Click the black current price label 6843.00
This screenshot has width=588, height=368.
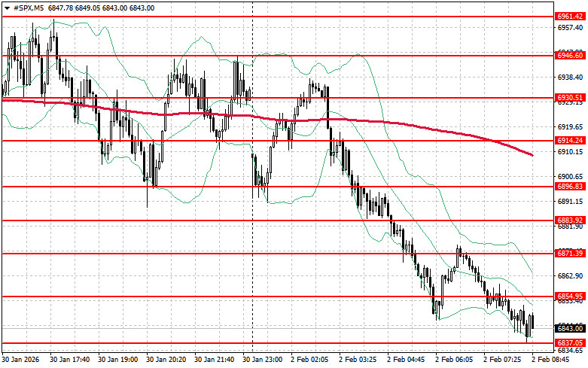pos(570,328)
